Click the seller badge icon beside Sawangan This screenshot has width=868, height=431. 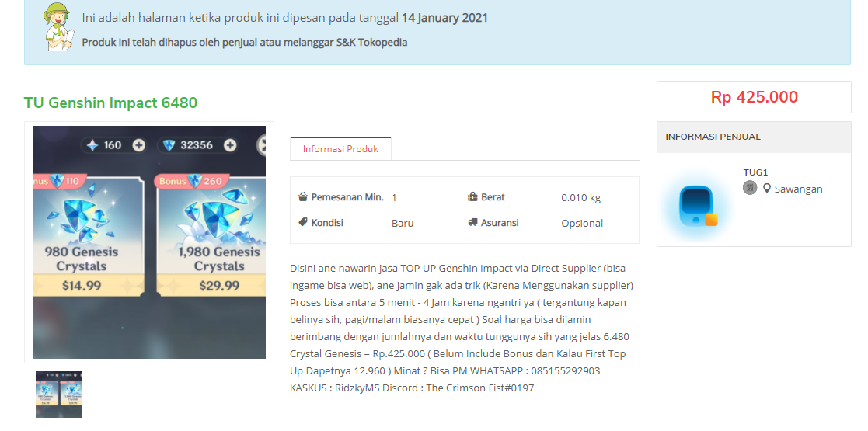[750, 188]
